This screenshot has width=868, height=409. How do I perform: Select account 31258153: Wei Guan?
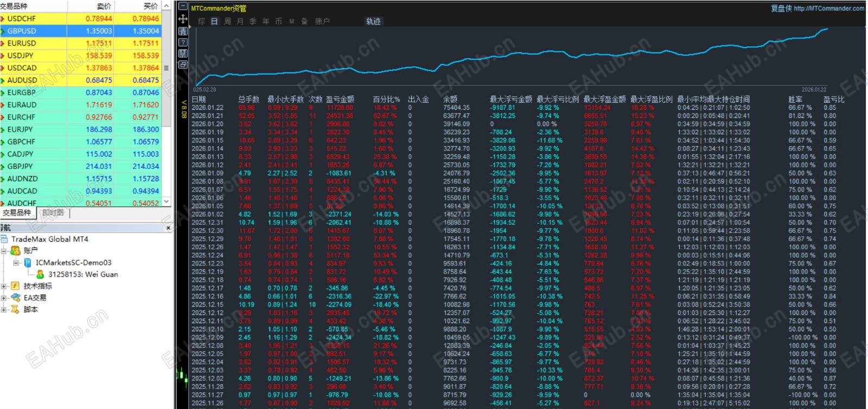tap(83, 274)
